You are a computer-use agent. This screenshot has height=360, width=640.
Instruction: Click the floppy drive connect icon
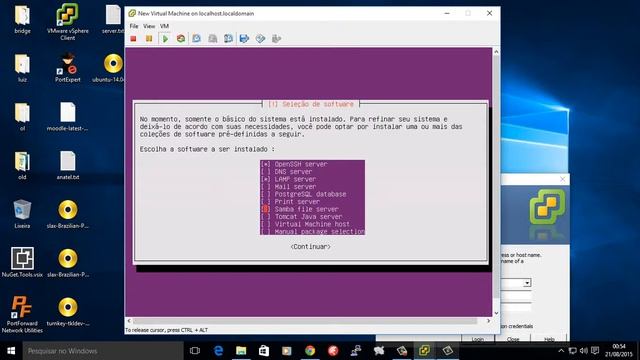[244, 39]
